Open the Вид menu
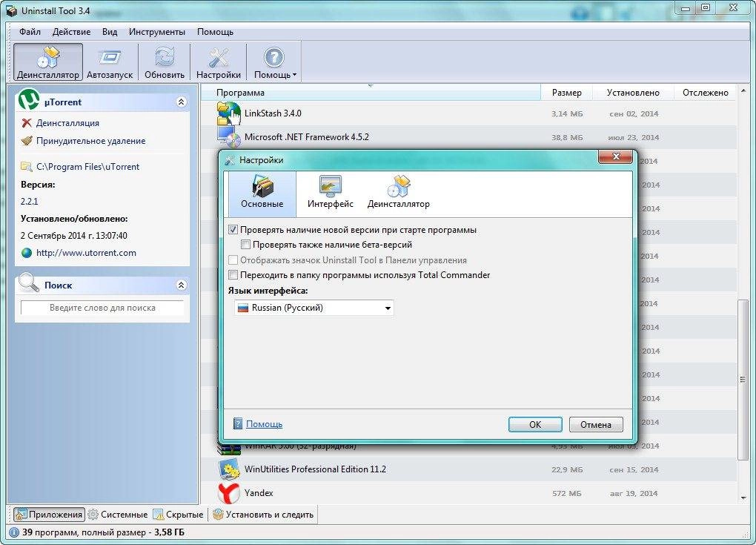 click(x=110, y=32)
